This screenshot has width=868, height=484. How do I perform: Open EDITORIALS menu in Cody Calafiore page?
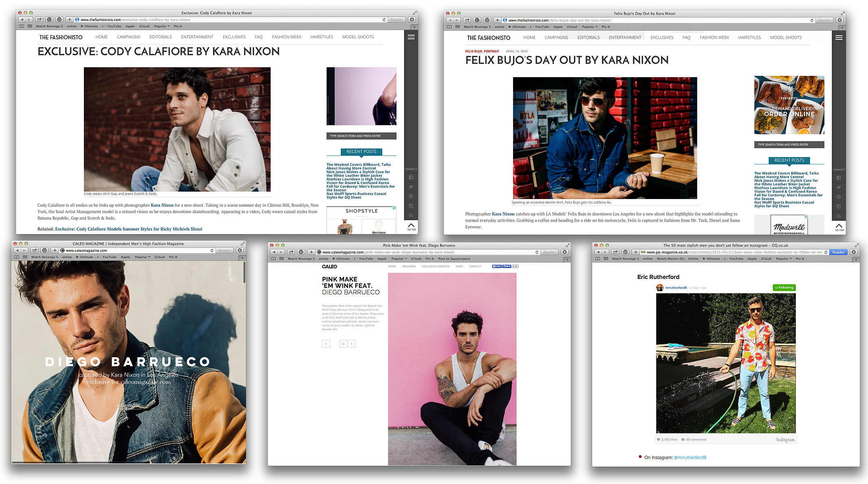(161, 37)
